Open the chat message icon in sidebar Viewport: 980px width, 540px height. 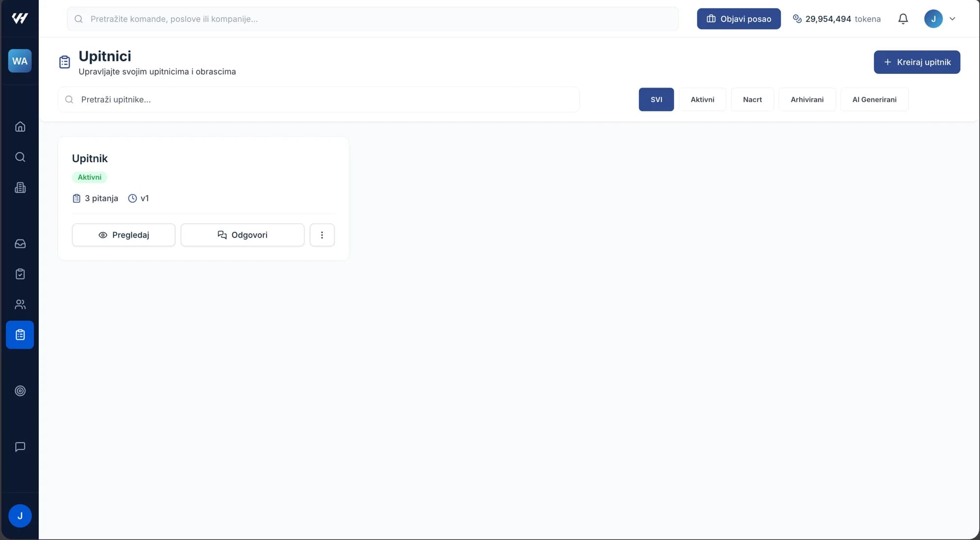pos(20,447)
